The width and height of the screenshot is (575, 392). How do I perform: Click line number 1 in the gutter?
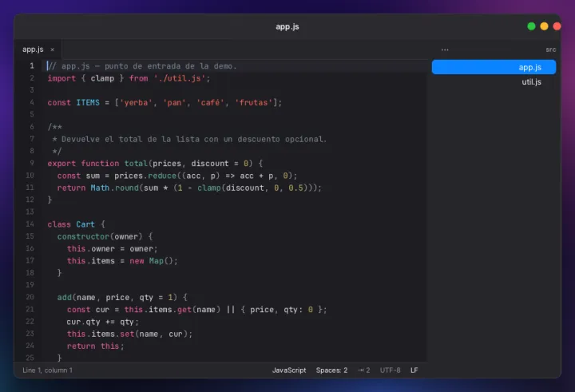tap(32, 66)
